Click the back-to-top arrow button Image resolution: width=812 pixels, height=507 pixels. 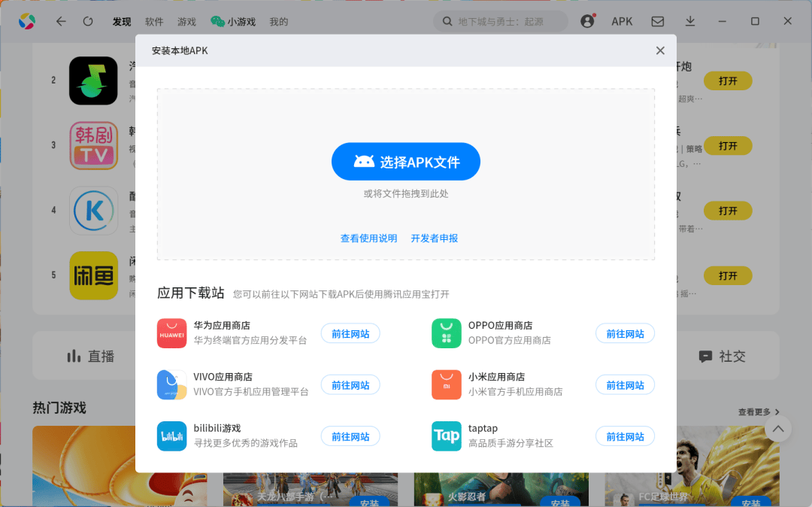(x=778, y=429)
